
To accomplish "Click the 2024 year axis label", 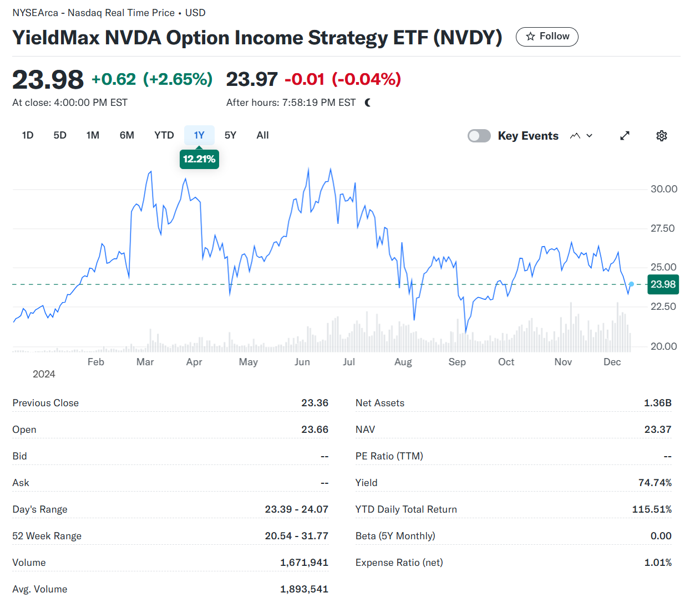I will (x=44, y=374).
